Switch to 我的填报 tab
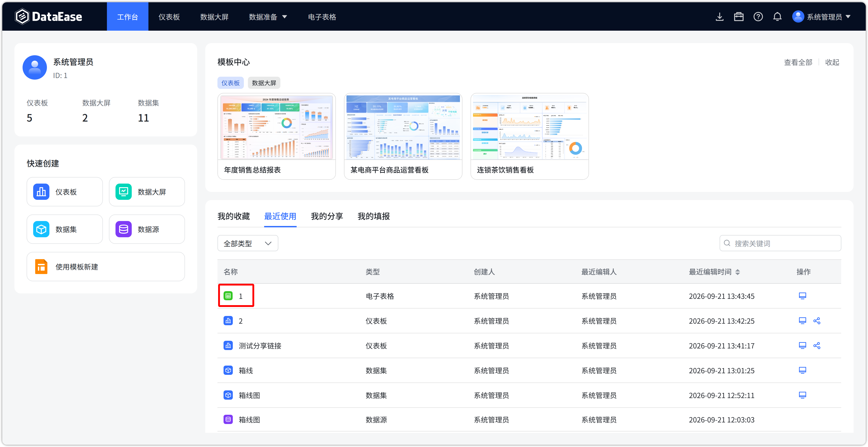 point(373,216)
